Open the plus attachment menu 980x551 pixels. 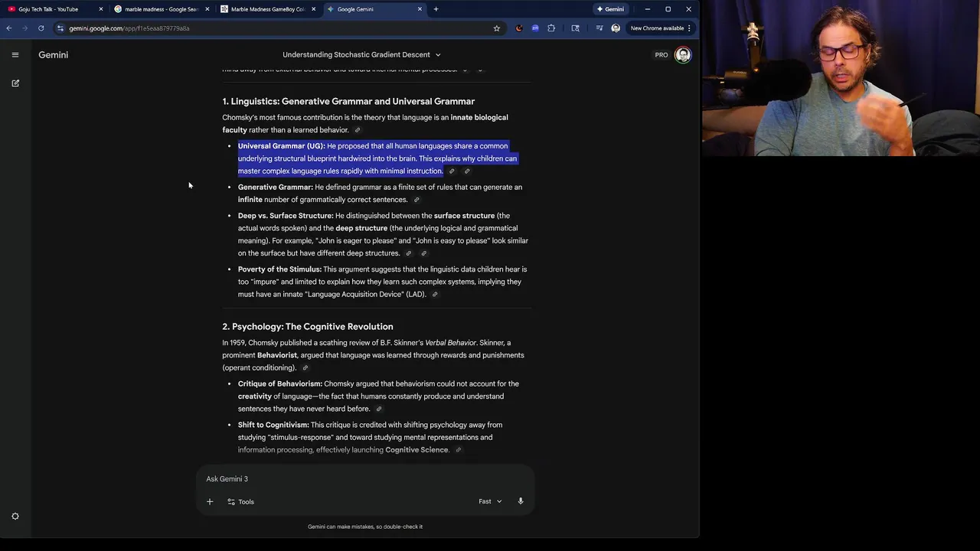(x=210, y=502)
